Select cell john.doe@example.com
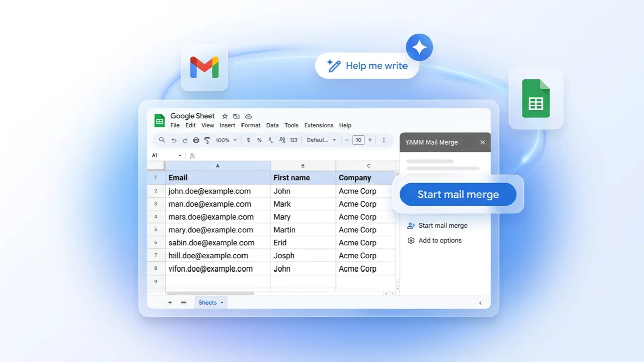 pyautogui.click(x=218, y=191)
